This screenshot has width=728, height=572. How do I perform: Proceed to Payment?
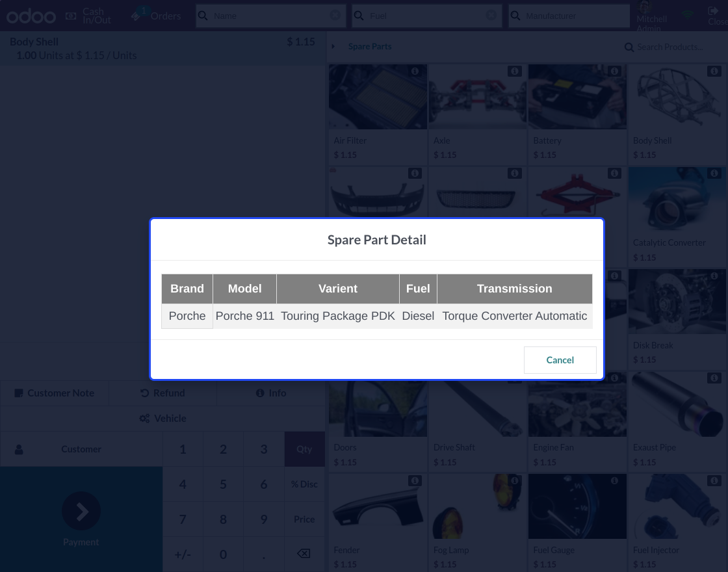click(x=81, y=519)
